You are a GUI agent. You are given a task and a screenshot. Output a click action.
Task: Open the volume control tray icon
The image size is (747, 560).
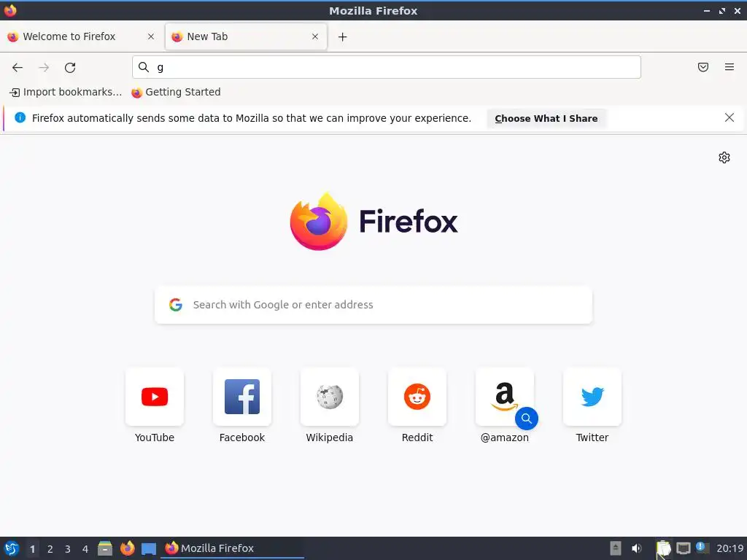[636, 548]
